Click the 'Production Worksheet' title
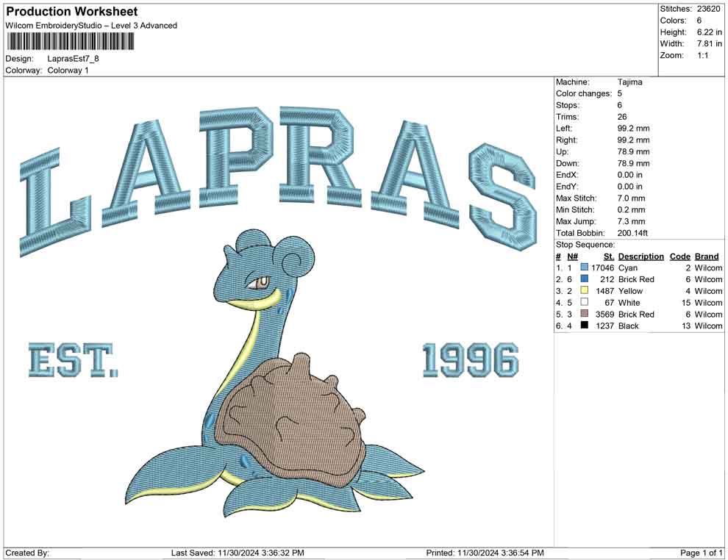Screen dimensions: 728x560 pyautogui.click(x=72, y=12)
